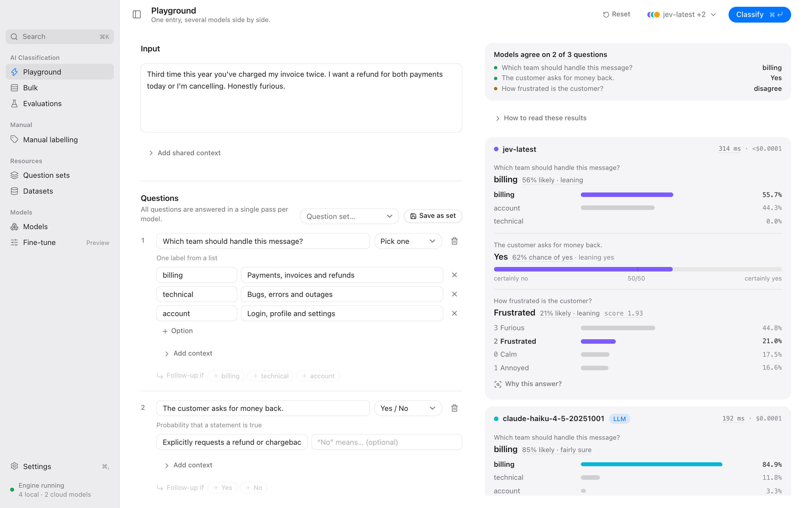Click the Input message text area

(301, 98)
